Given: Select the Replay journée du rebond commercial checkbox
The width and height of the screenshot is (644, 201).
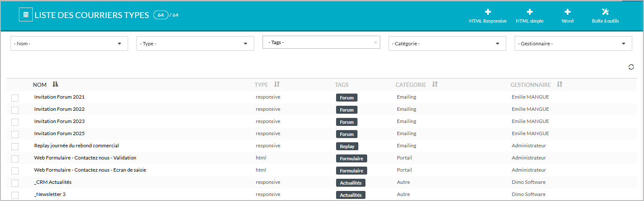Looking at the screenshot, I should click(15, 146).
